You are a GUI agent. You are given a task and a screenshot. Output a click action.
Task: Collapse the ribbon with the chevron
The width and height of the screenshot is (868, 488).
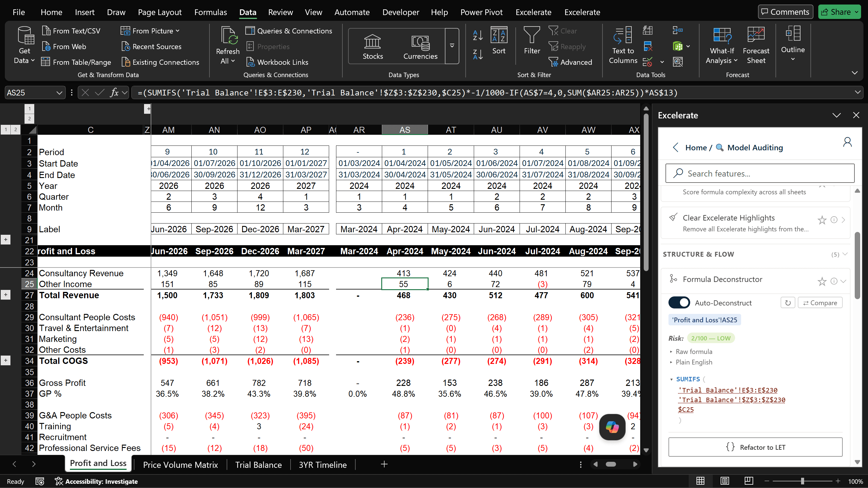click(x=855, y=73)
